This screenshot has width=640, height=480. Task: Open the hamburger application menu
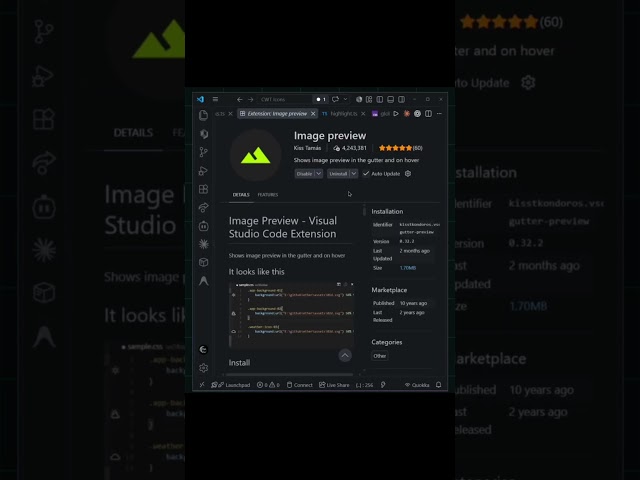pyautogui.click(x=215, y=99)
